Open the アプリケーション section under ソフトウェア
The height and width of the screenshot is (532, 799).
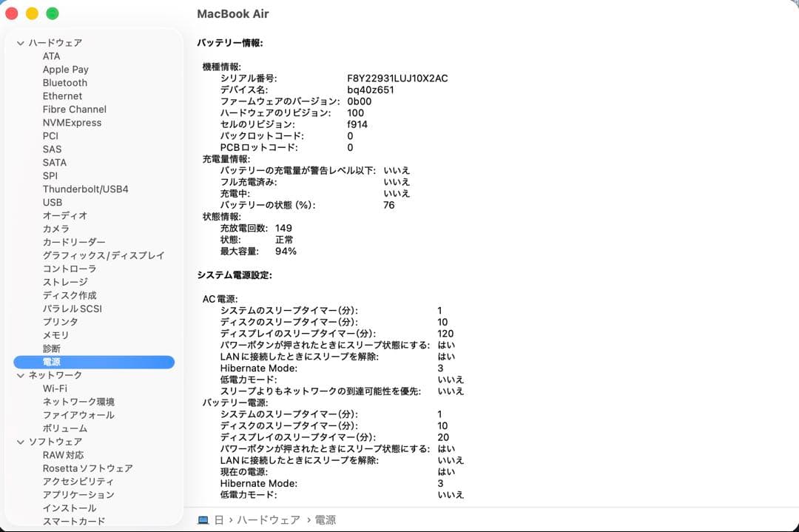(x=79, y=495)
